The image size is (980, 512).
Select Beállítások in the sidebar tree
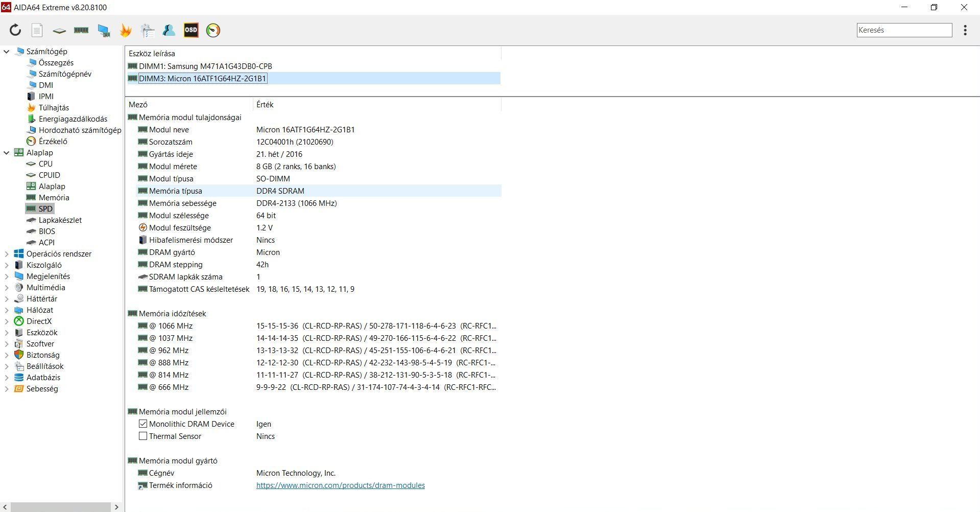point(45,366)
